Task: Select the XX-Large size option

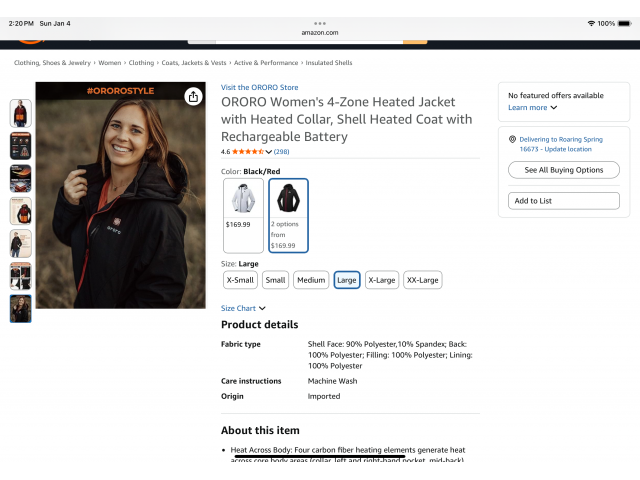Action: [423, 280]
